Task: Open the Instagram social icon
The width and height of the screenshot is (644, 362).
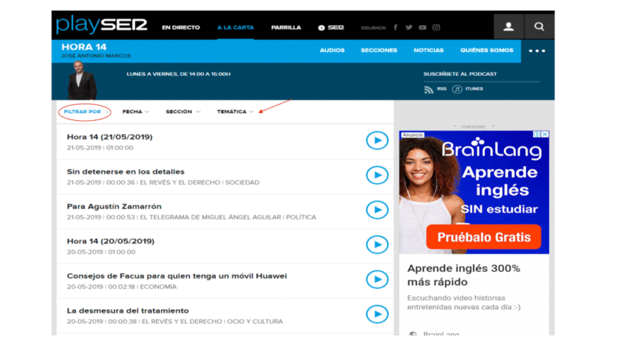Action: pos(436,28)
